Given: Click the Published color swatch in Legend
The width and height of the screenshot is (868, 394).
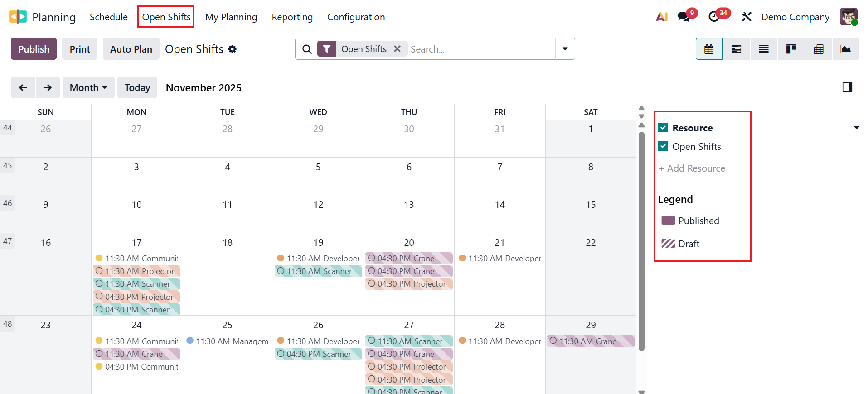Looking at the screenshot, I should [x=669, y=221].
